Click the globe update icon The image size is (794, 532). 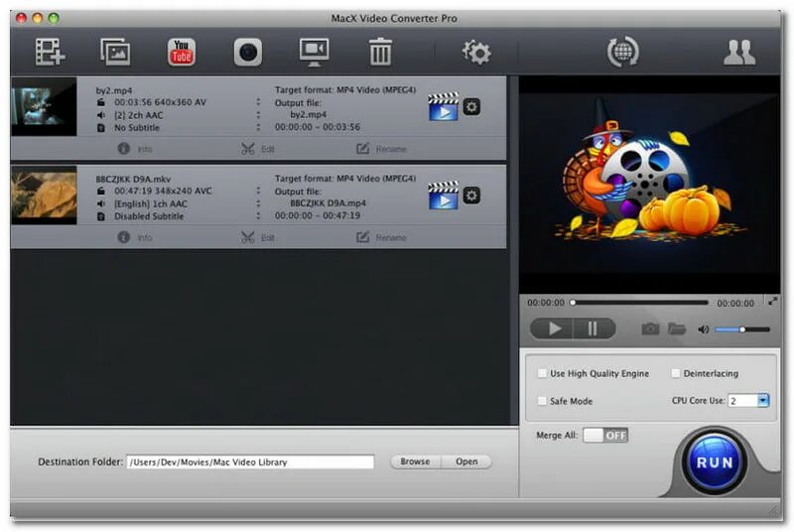coord(623,52)
